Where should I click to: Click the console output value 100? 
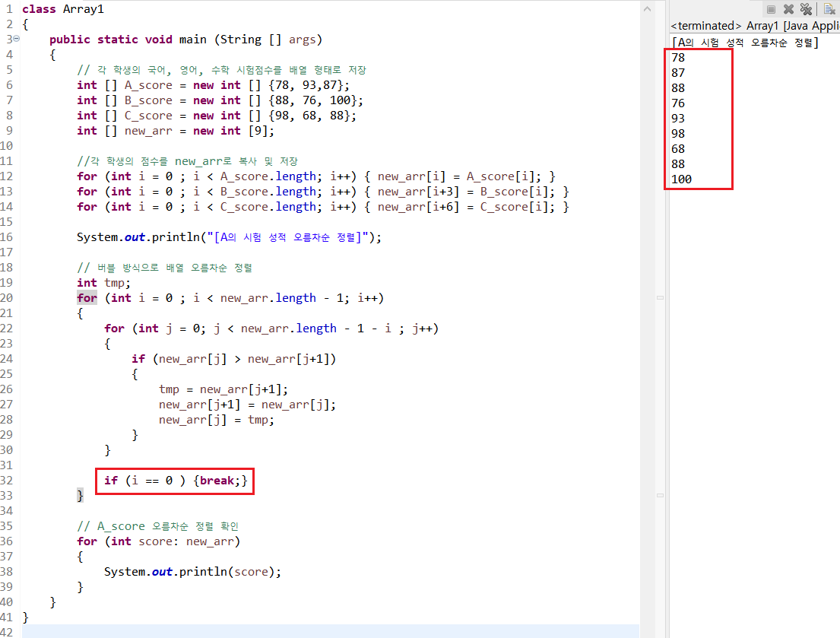[x=681, y=179]
